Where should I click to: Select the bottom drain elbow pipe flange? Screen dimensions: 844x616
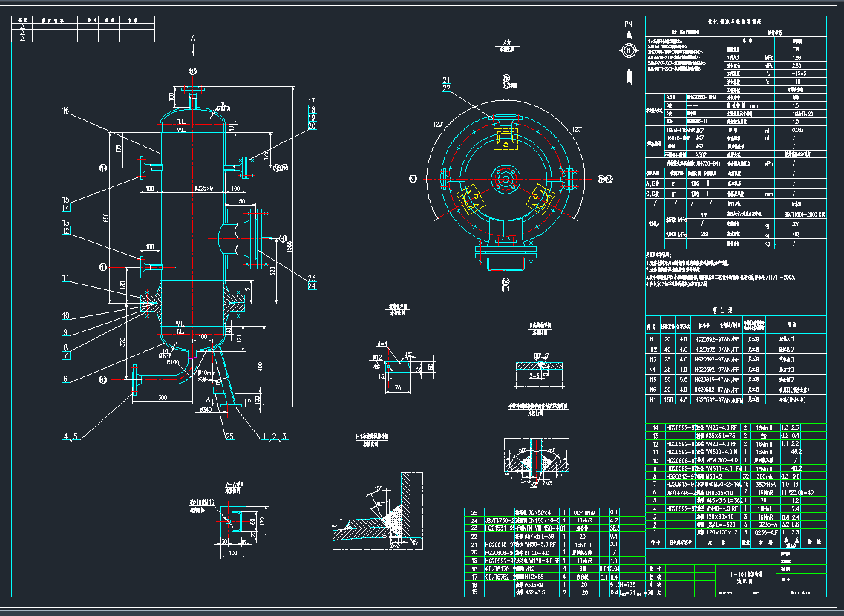pyautogui.click(x=134, y=380)
